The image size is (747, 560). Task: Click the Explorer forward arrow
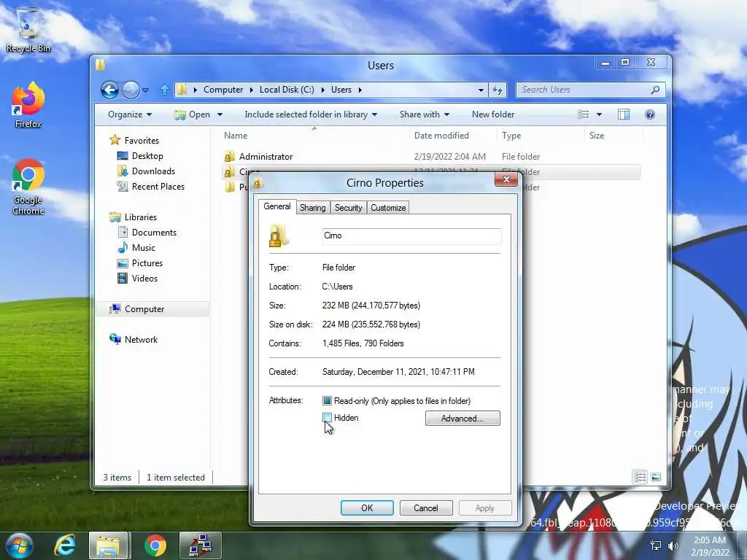point(131,90)
